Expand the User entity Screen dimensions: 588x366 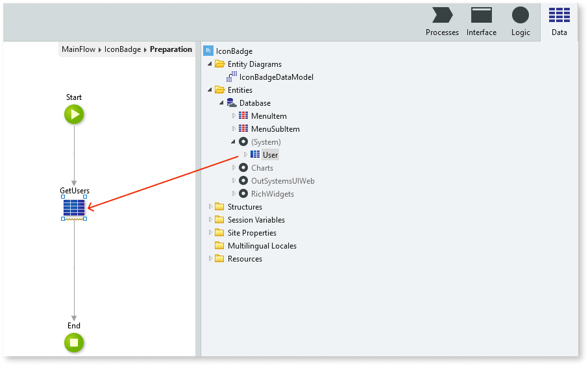245,154
